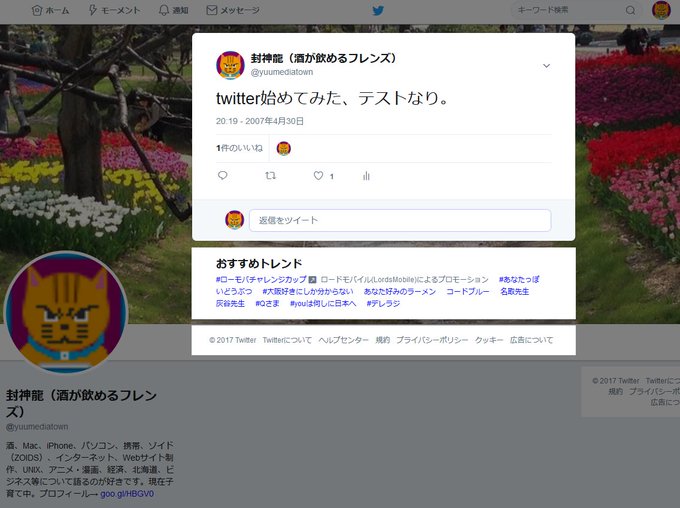Open the モーメント (Moments) navigation item
This screenshot has height=508, width=680.
pyautogui.click(x=114, y=10)
